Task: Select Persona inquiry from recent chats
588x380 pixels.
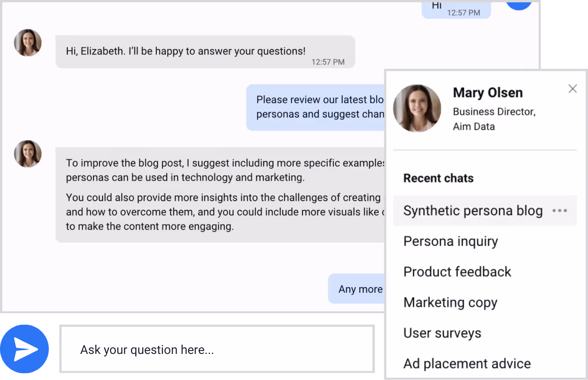Action: coord(450,241)
